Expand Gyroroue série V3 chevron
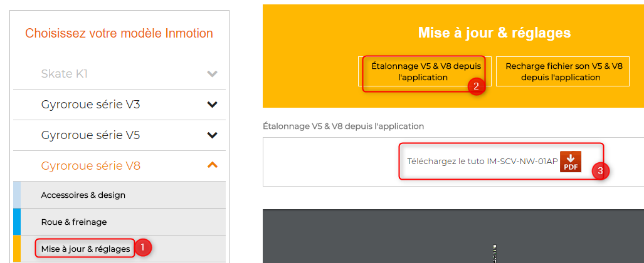 212,105
